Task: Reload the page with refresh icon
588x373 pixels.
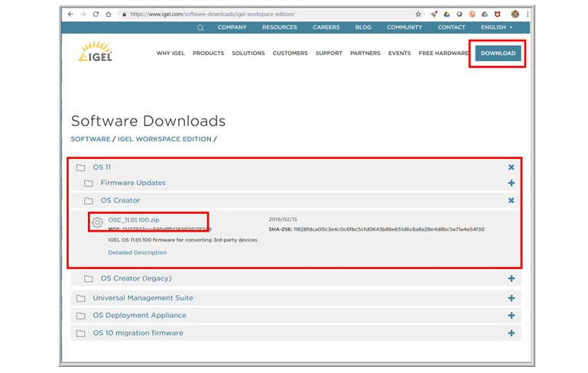Action: [x=96, y=15]
